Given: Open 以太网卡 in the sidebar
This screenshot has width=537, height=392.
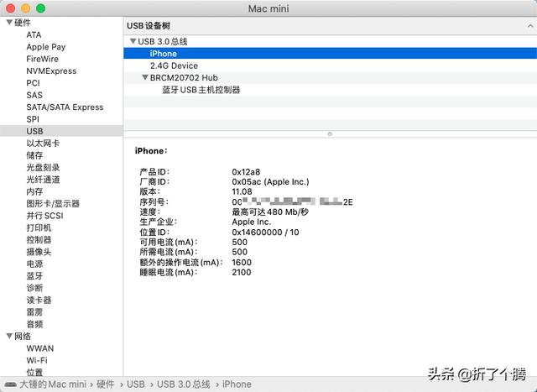Looking at the screenshot, I should 43,144.
